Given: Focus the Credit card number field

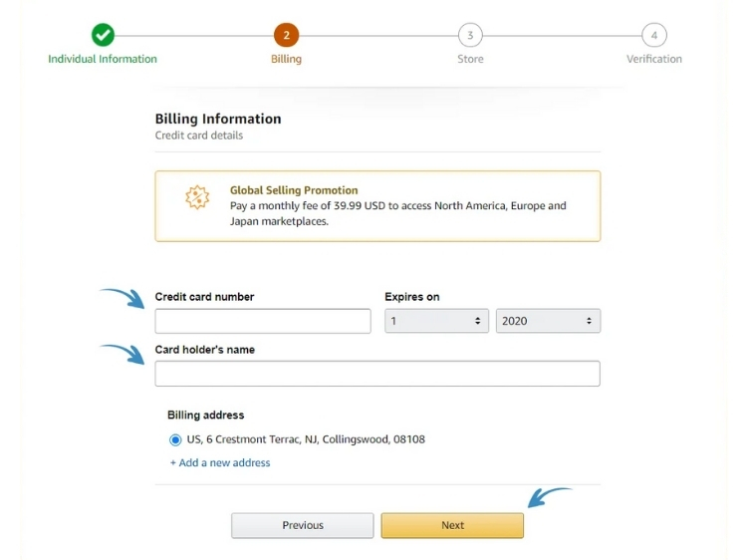Looking at the screenshot, I should 263,321.
